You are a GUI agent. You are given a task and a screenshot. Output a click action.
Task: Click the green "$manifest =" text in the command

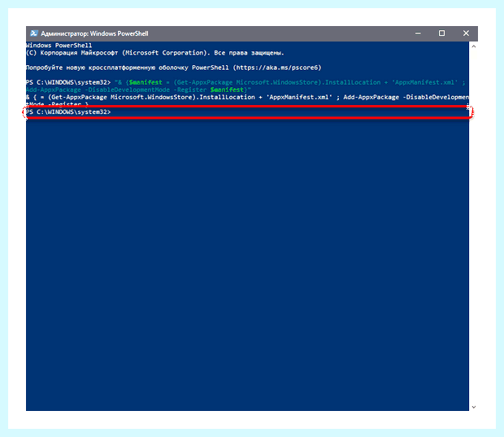(x=149, y=82)
